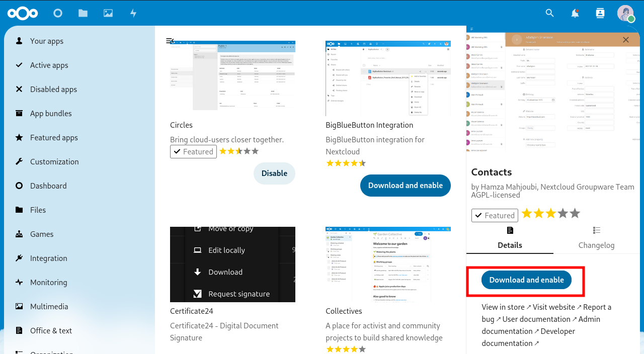644x354 pixels.
Task: Open Games category
Action: click(79, 234)
